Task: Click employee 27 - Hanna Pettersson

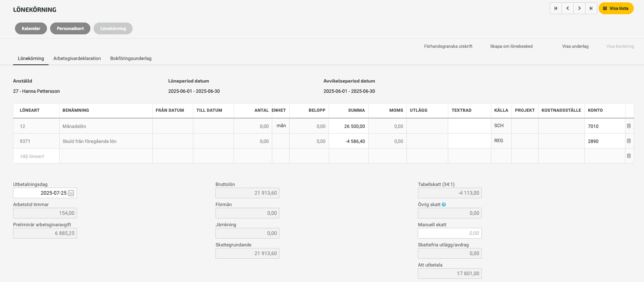Action: click(36, 91)
